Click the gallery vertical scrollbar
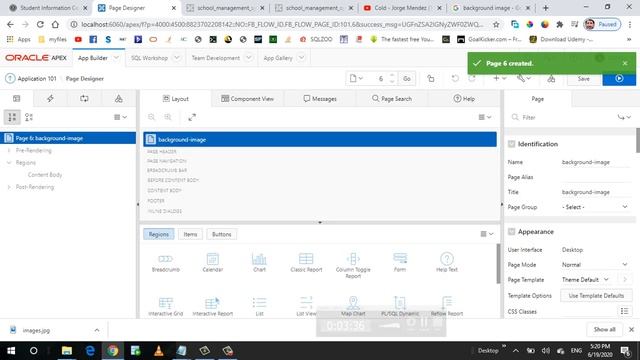 coord(498,263)
